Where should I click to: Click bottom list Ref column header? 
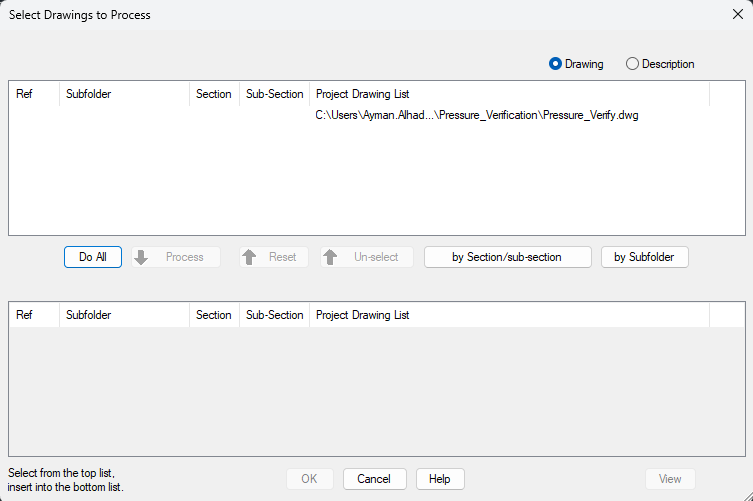34,315
